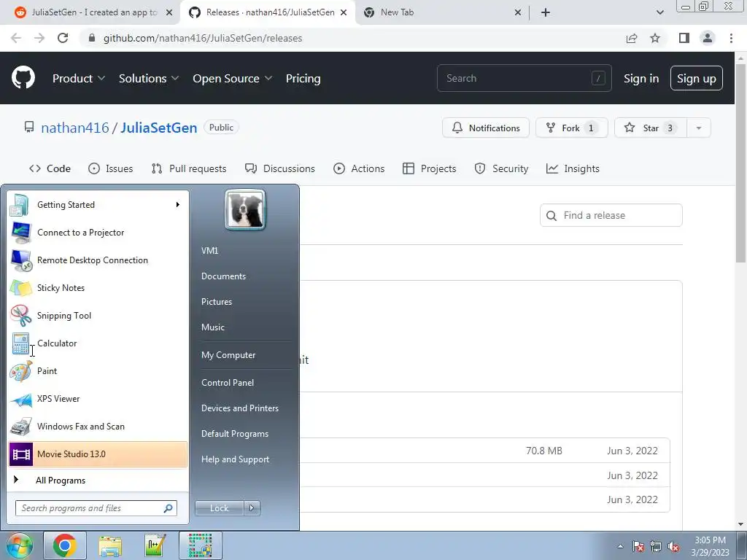This screenshot has height=560, width=747.
Task: Go to the Actions tab
Action: click(x=359, y=168)
